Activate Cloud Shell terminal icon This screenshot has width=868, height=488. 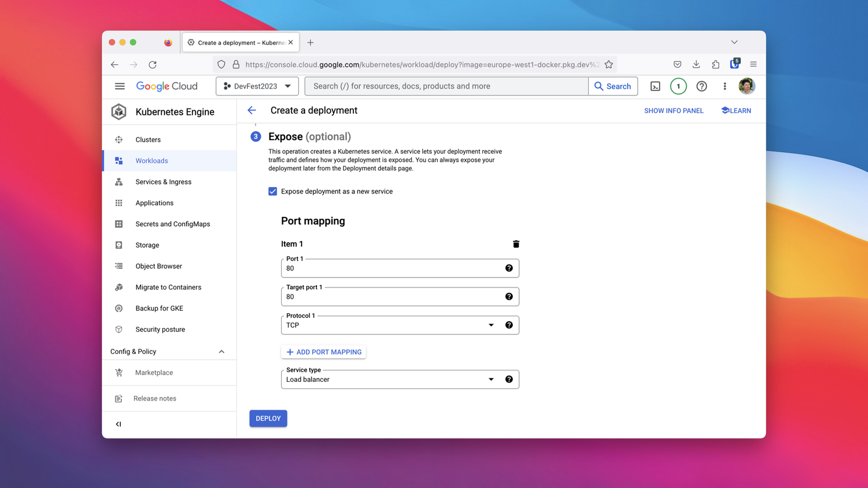click(655, 86)
